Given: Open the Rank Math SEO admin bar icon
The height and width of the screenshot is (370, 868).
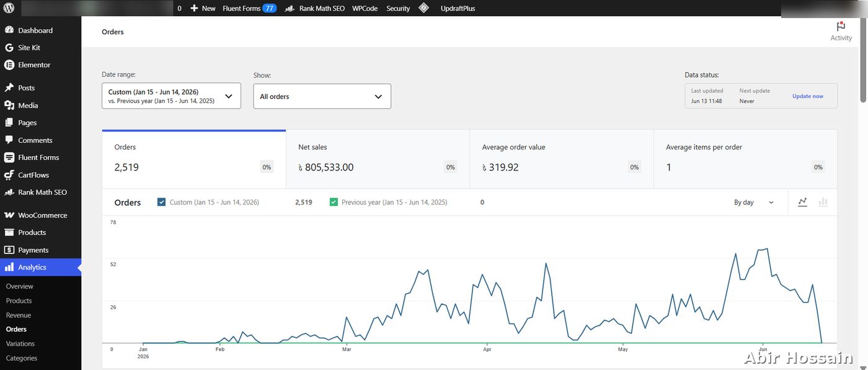Looking at the screenshot, I should click(x=290, y=8).
